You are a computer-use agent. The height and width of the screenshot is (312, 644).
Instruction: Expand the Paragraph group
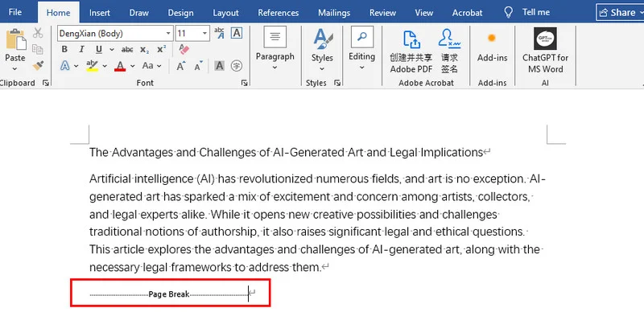click(275, 68)
